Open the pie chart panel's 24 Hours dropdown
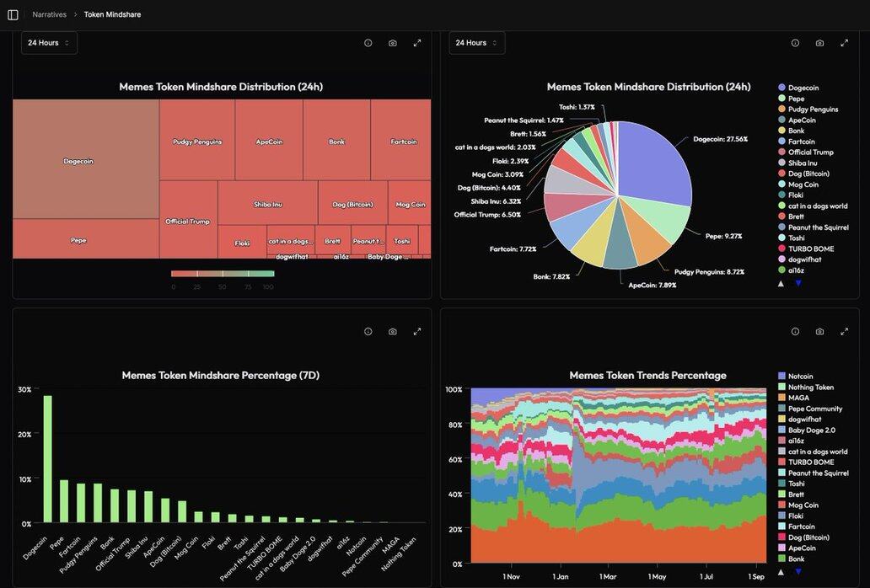 [476, 43]
